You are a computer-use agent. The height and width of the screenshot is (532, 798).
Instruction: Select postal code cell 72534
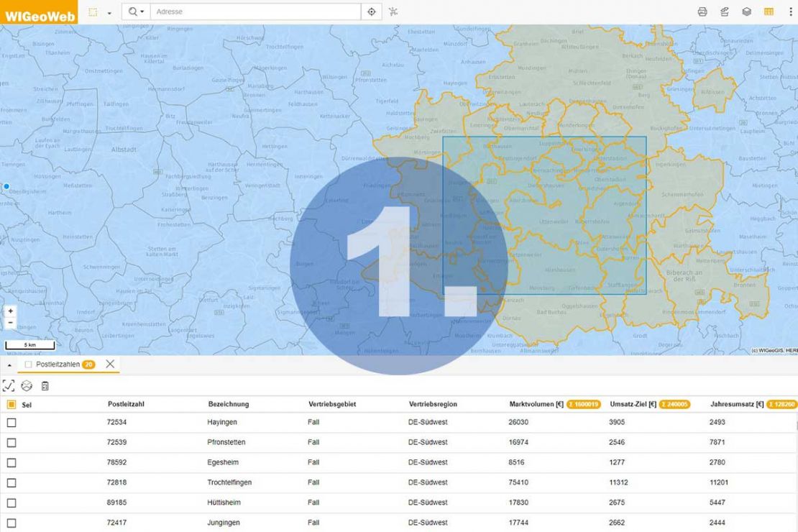(x=116, y=422)
